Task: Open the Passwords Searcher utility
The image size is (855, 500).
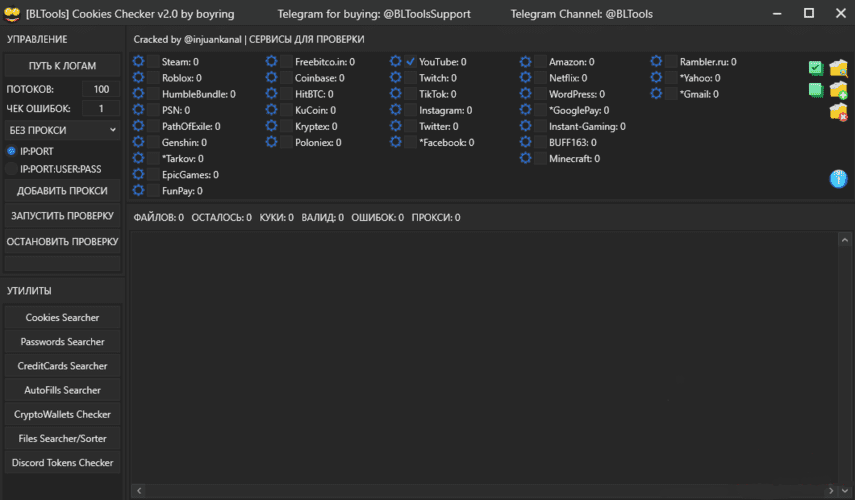Action: click(62, 342)
